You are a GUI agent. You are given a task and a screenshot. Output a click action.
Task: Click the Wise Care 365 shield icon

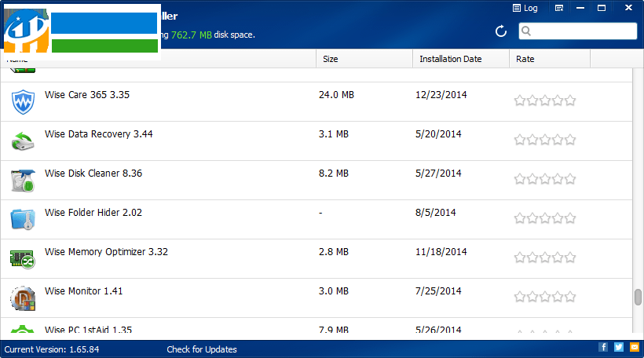point(23,101)
